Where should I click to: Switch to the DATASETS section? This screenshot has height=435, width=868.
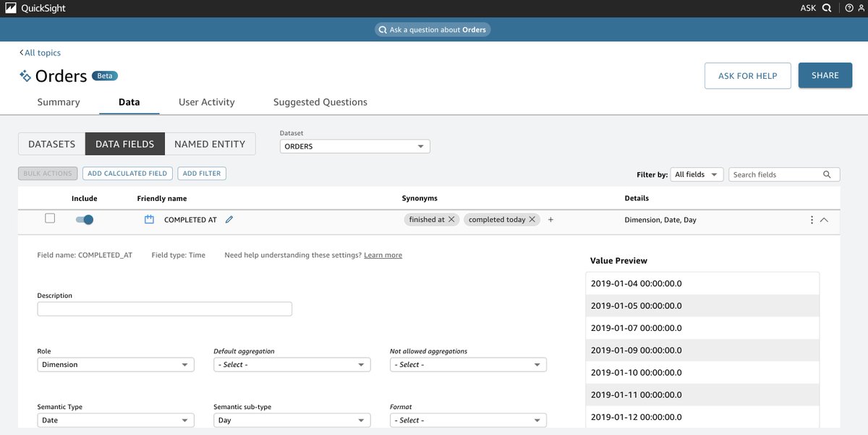(51, 144)
